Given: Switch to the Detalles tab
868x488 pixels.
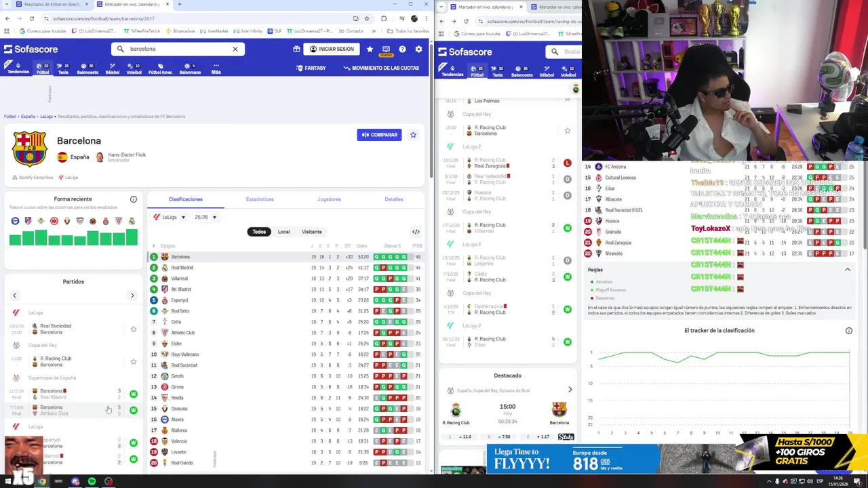Looking at the screenshot, I should [x=394, y=199].
